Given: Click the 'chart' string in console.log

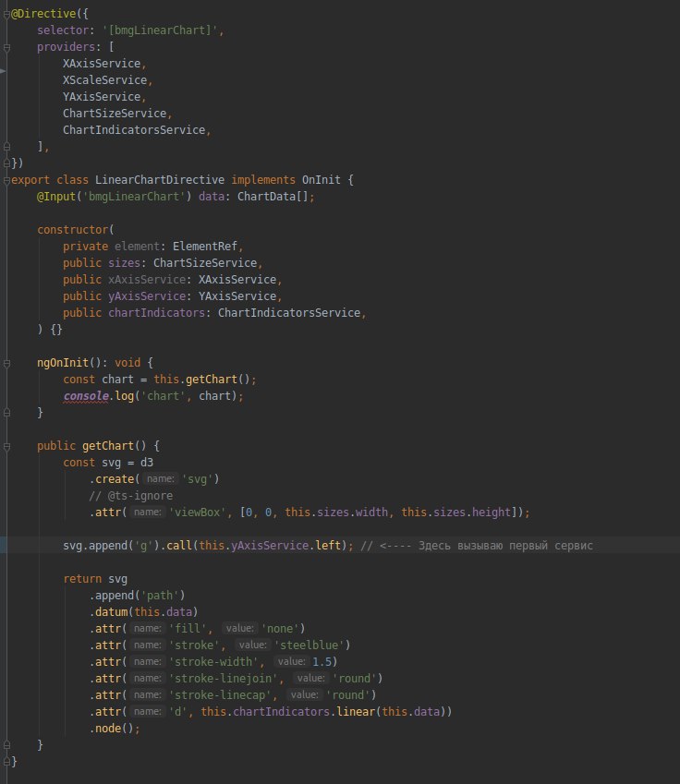Looking at the screenshot, I should coord(164,396).
